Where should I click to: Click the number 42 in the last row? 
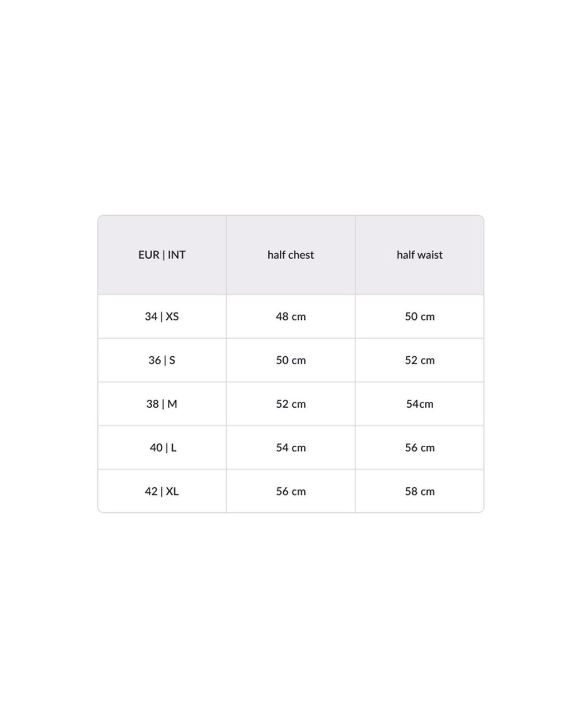click(151, 491)
